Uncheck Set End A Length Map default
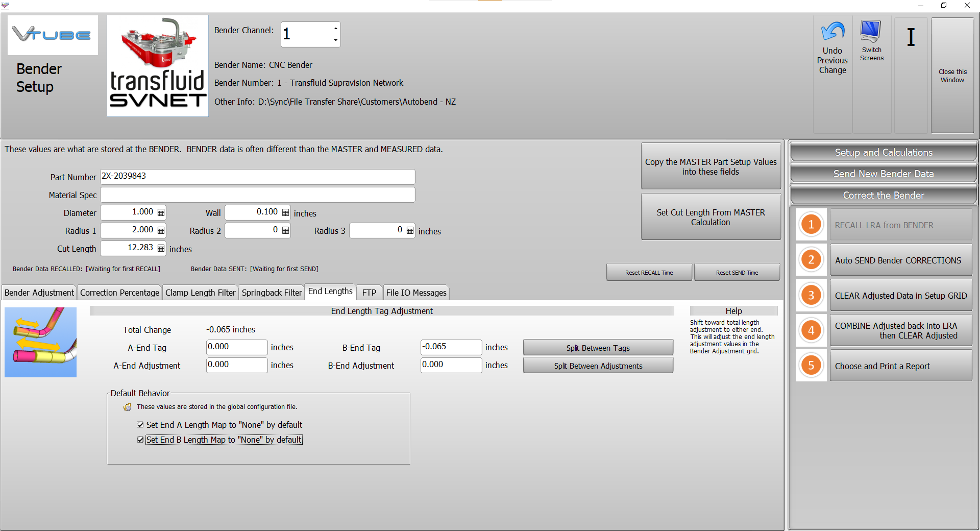The height and width of the screenshot is (531, 980). click(140, 425)
